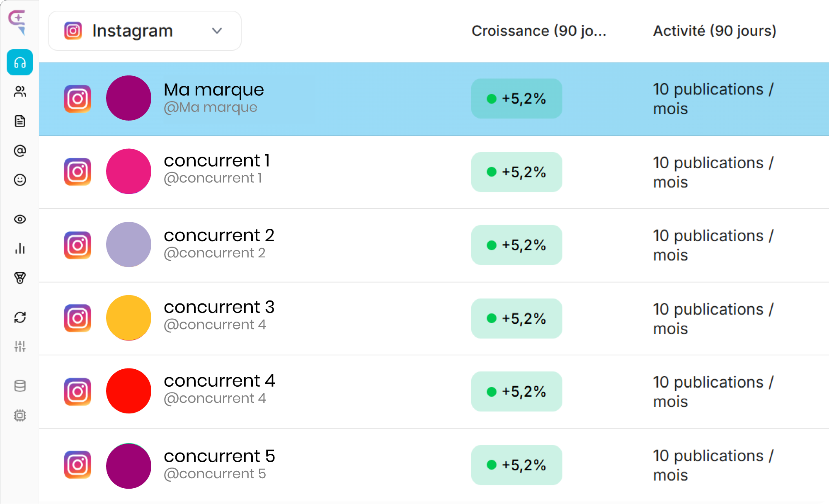This screenshot has width=829, height=504.
Task: Click the dropdown chevron next to Instagram
Action: (x=217, y=31)
